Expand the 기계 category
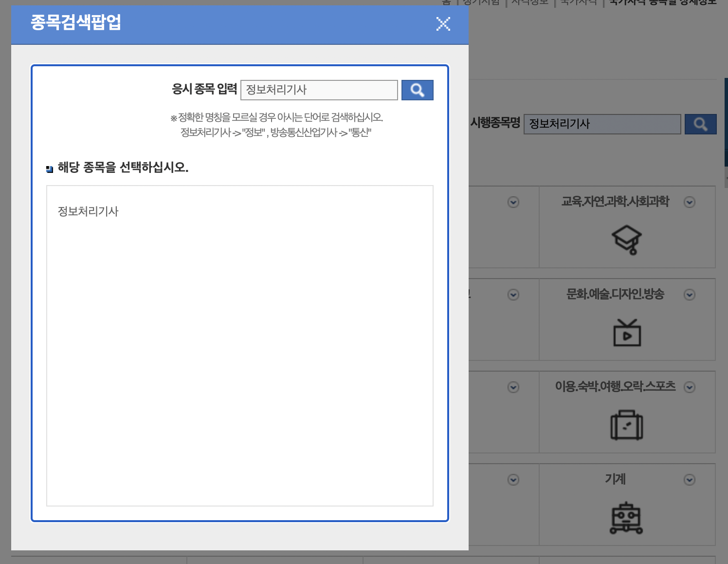Image resolution: width=728 pixels, height=564 pixels. (690, 480)
